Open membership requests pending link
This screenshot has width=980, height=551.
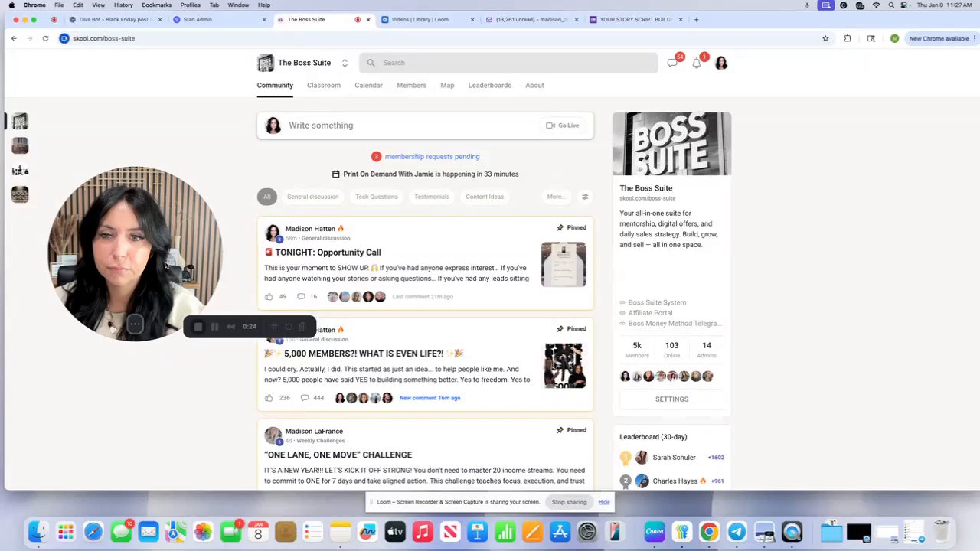[x=433, y=157]
